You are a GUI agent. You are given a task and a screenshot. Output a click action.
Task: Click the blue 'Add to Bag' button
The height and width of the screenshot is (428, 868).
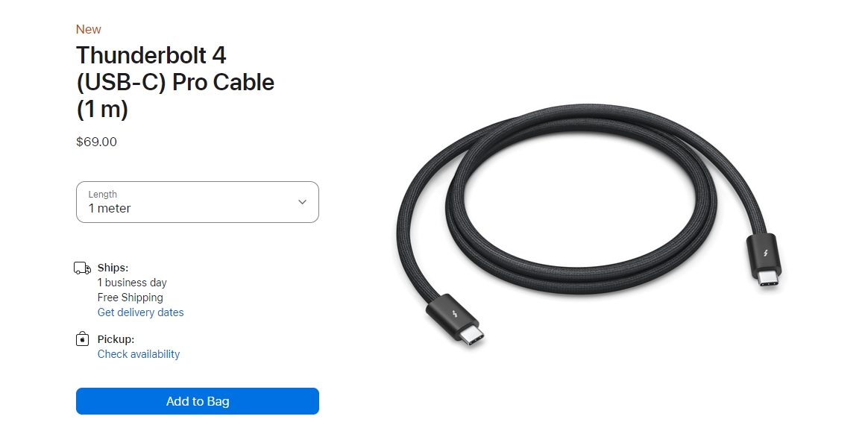pos(197,401)
